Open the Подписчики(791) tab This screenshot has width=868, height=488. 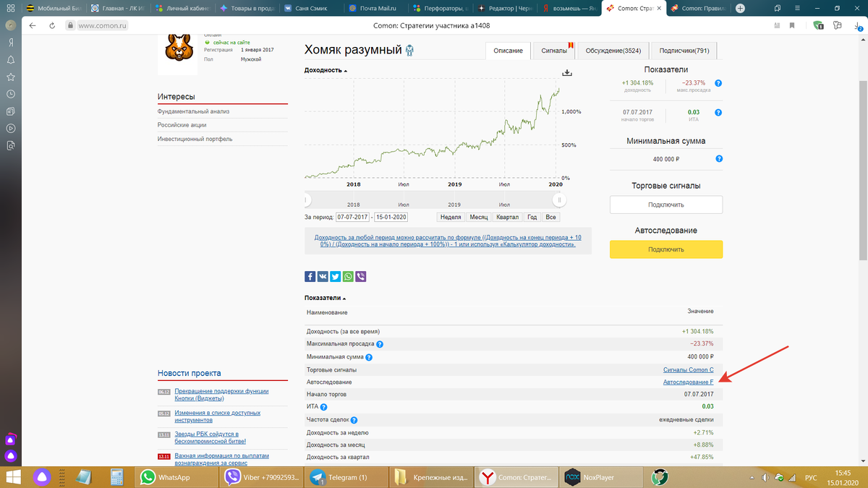684,51
